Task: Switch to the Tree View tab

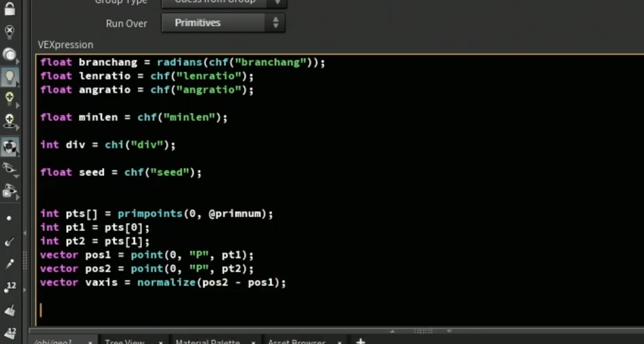Action: click(124, 342)
